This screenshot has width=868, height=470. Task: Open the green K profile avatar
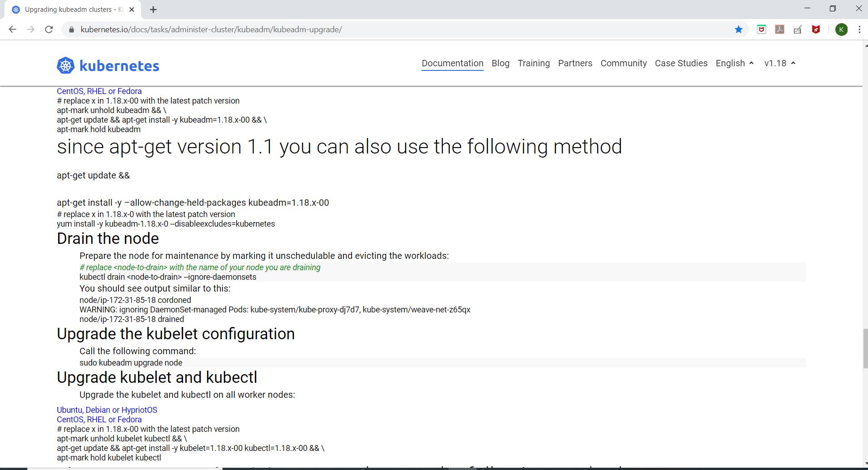point(841,30)
